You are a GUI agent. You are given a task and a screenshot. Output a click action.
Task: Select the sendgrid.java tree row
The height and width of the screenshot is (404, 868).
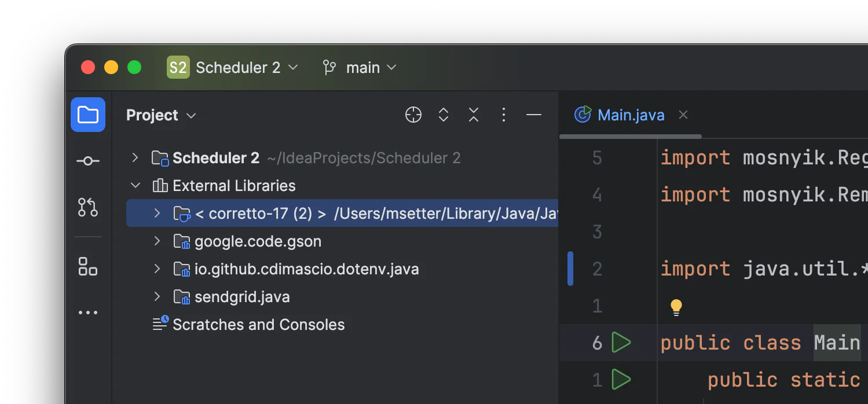(x=342, y=297)
